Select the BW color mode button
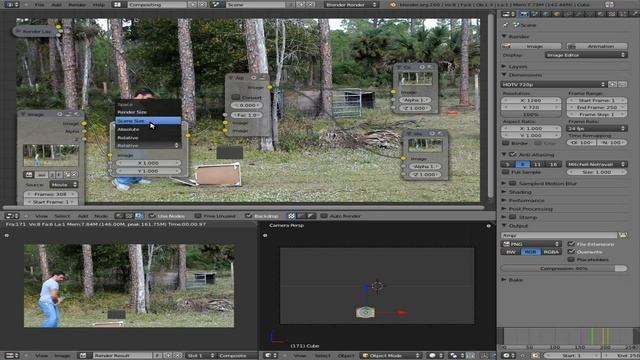Screen dimensions: 640x360 point(511,251)
